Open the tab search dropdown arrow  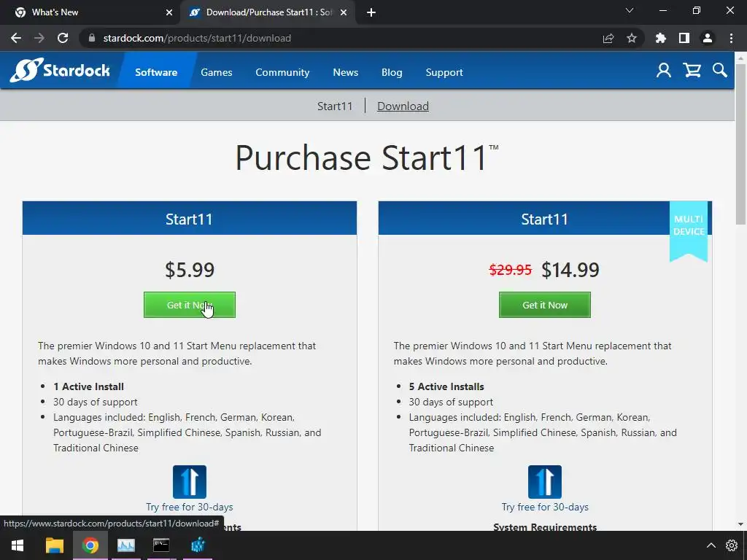(x=630, y=10)
